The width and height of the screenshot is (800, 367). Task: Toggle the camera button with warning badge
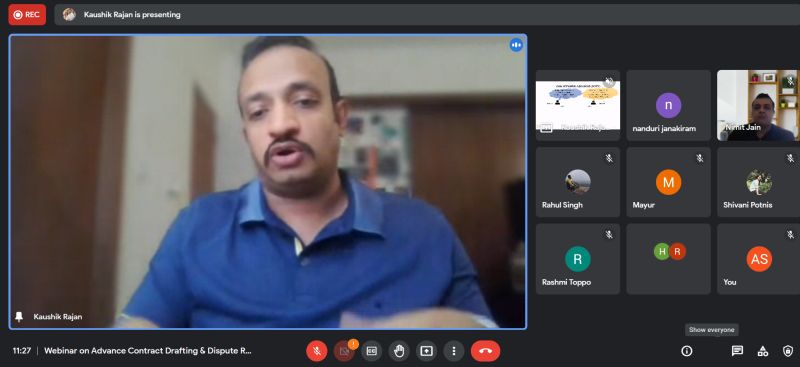click(x=344, y=351)
